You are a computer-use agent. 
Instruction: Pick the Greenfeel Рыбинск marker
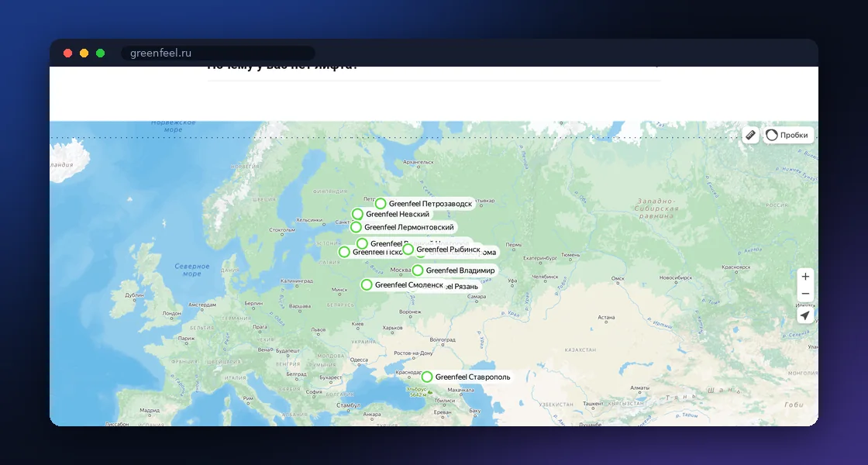(x=408, y=250)
